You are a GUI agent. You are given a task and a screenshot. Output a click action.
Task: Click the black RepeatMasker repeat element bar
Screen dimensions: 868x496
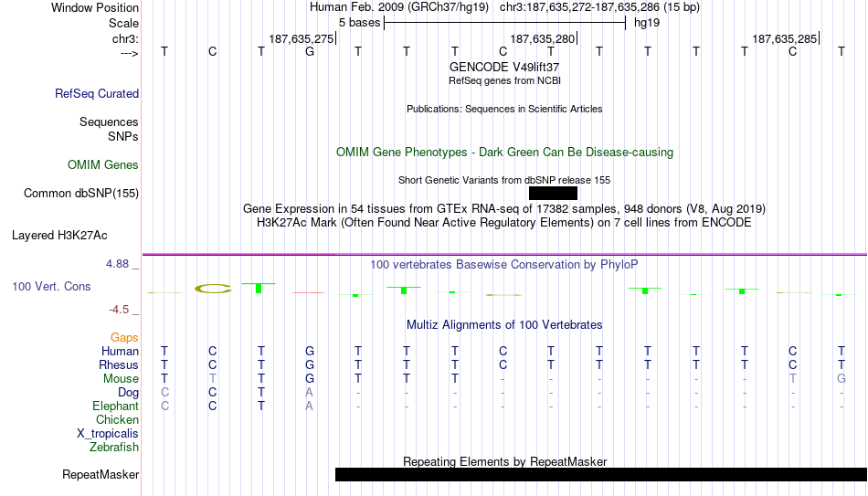click(x=601, y=474)
